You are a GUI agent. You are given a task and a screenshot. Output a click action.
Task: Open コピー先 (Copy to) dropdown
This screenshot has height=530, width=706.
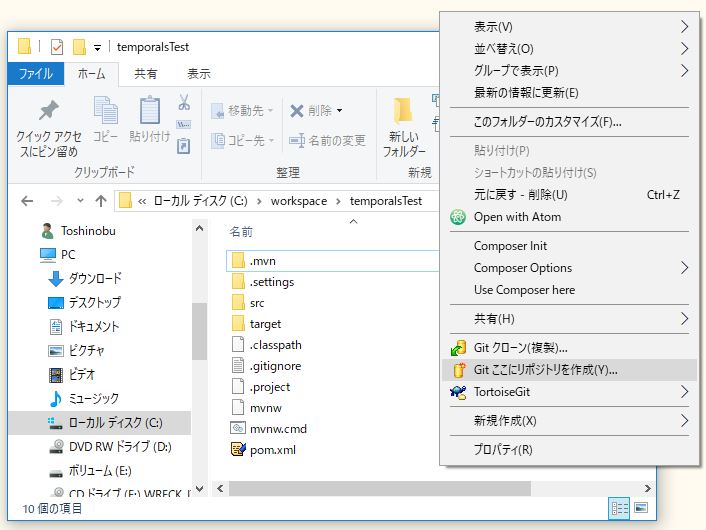coord(242,140)
